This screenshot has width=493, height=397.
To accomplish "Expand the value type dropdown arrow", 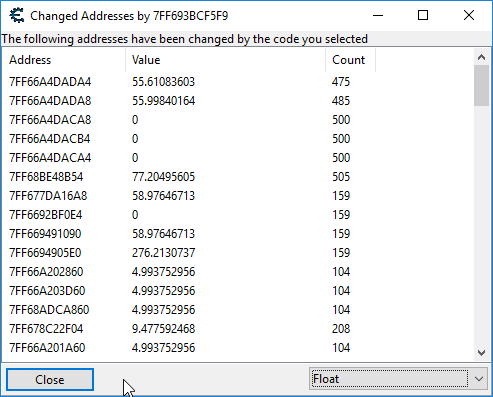I will (479, 379).
